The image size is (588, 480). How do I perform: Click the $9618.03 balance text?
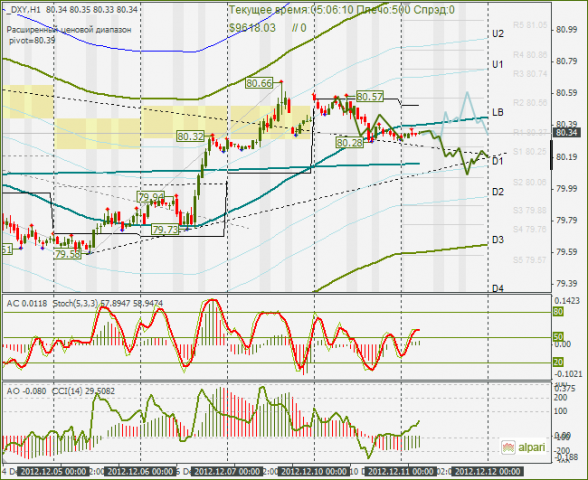pos(252,28)
